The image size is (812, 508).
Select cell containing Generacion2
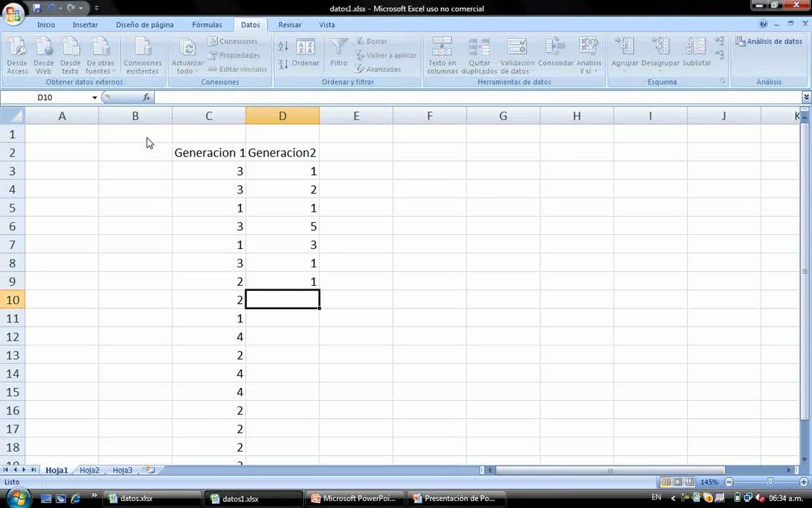click(282, 152)
